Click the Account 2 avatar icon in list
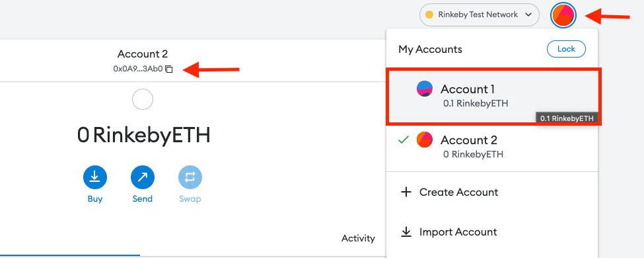The image size is (644, 258). [x=425, y=140]
